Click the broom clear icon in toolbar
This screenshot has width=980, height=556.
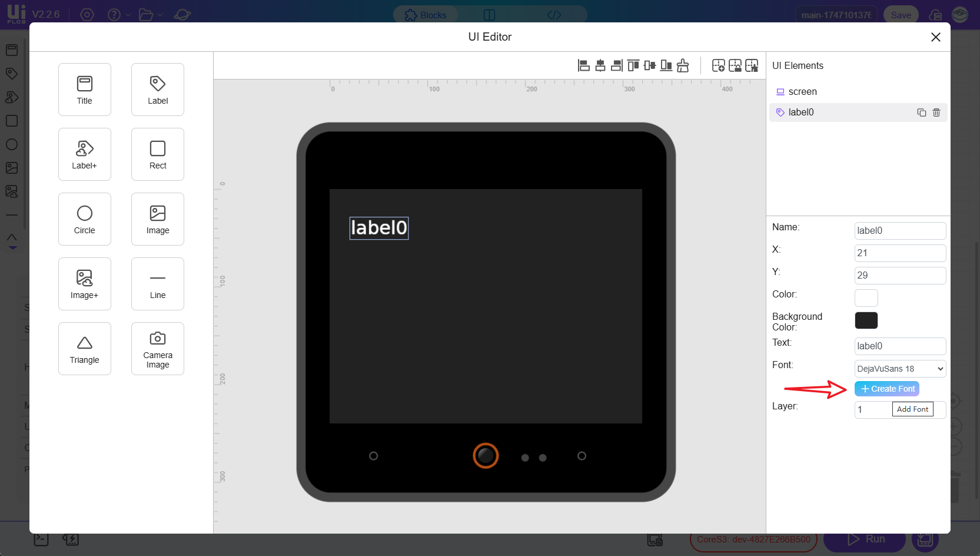tap(683, 65)
